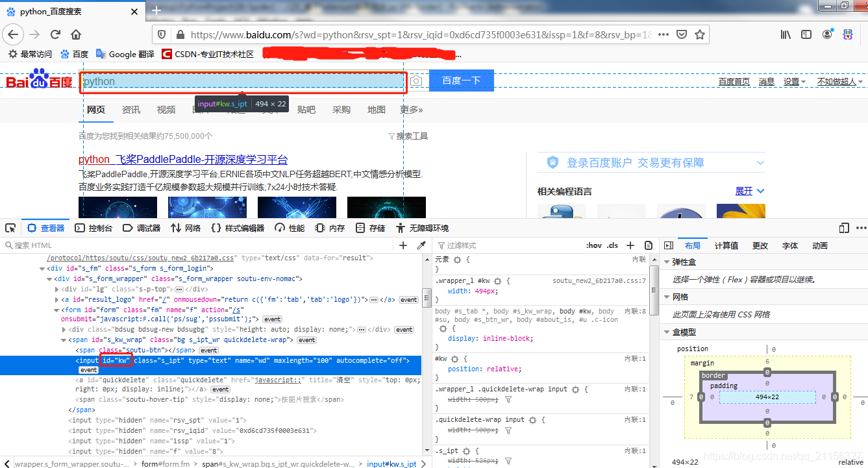Image resolution: width=868 pixels, height=468 pixels.
Task: Toggle :hov pseudo-class panel
Action: (x=594, y=245)
